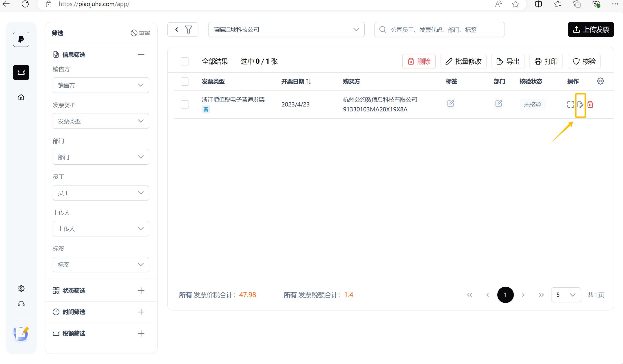The height and width of the screenshot is (364, 623).
Task: Open table column settings gear
Action: 600,81
